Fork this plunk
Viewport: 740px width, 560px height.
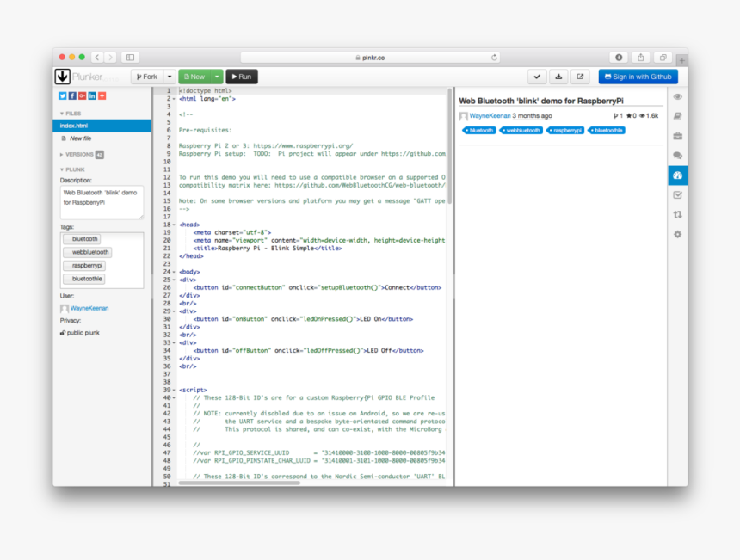pos(147,77)
